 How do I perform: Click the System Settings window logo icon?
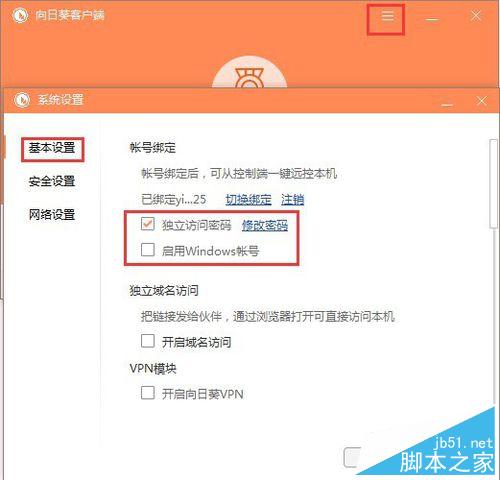[x=22, y=100]
